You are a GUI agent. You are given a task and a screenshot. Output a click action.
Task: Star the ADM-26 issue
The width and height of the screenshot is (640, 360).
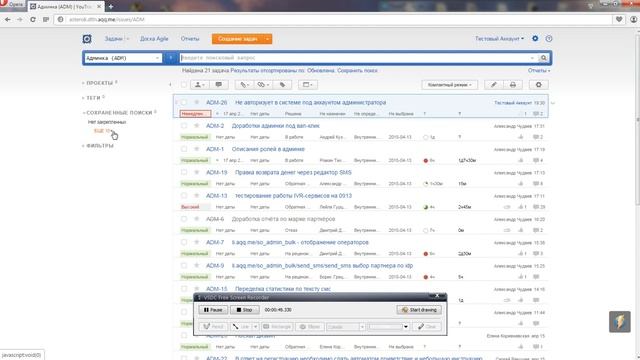point(196,102)
